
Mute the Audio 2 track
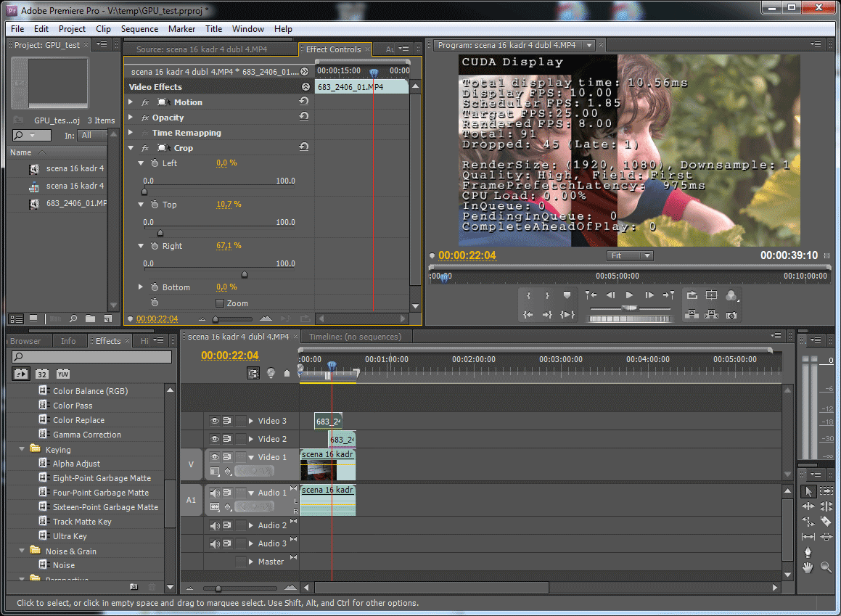pos(215,525)
